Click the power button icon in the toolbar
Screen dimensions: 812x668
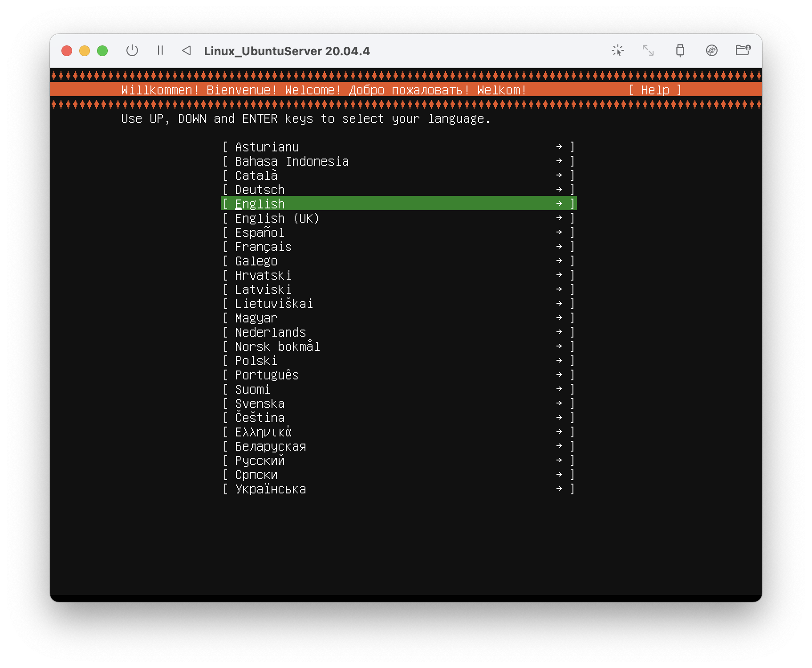pos(132,50)
